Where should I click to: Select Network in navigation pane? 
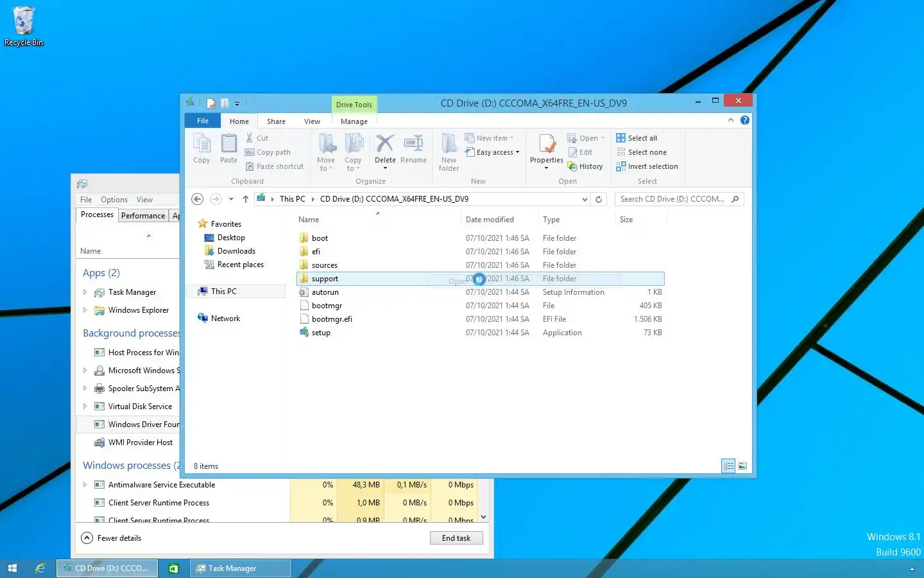tap(219, 319)
